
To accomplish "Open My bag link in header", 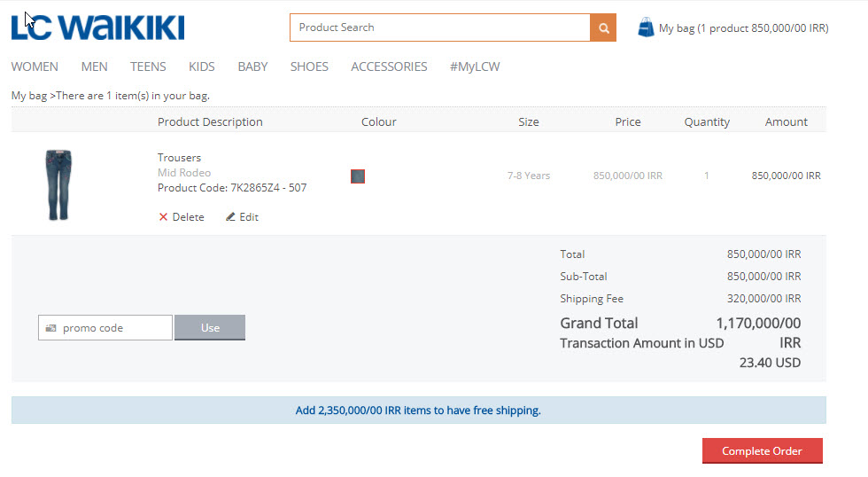I will pos(743,28).
